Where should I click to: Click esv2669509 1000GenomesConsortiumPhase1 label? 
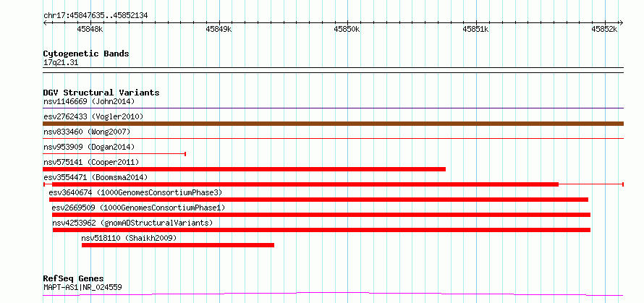tap(138, 208)
